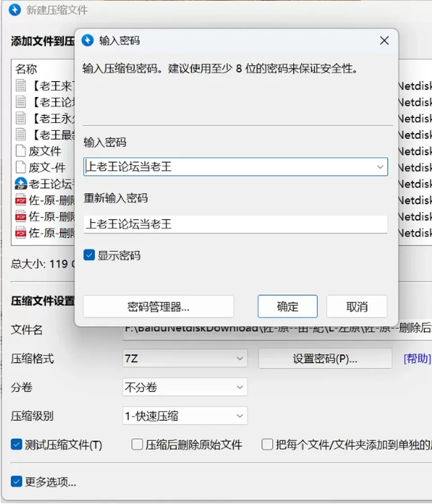Viewport: 432px width, 504px height.
Task: Close the 输入密码 dialog
Action: tap(384, 40)
